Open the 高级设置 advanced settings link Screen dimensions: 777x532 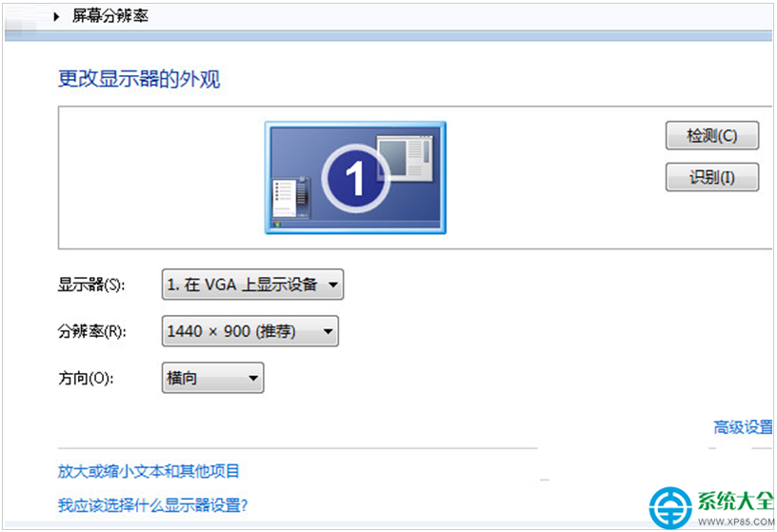pos(743,427)
